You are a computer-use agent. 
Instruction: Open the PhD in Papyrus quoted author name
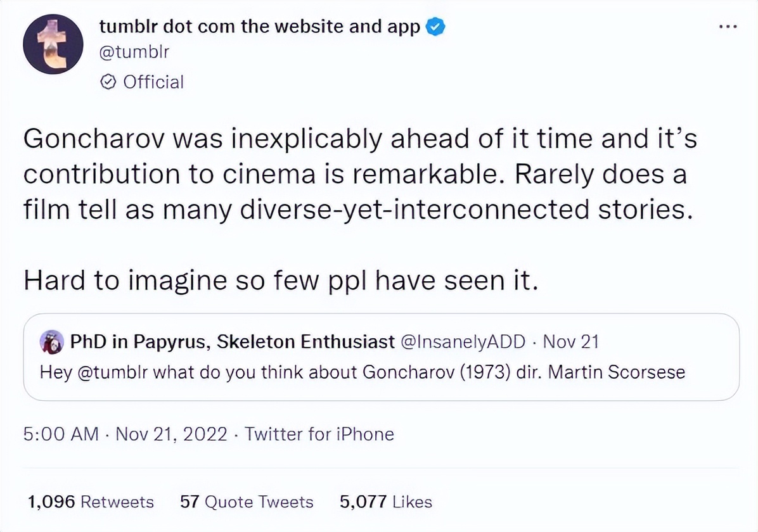[232, 342]
